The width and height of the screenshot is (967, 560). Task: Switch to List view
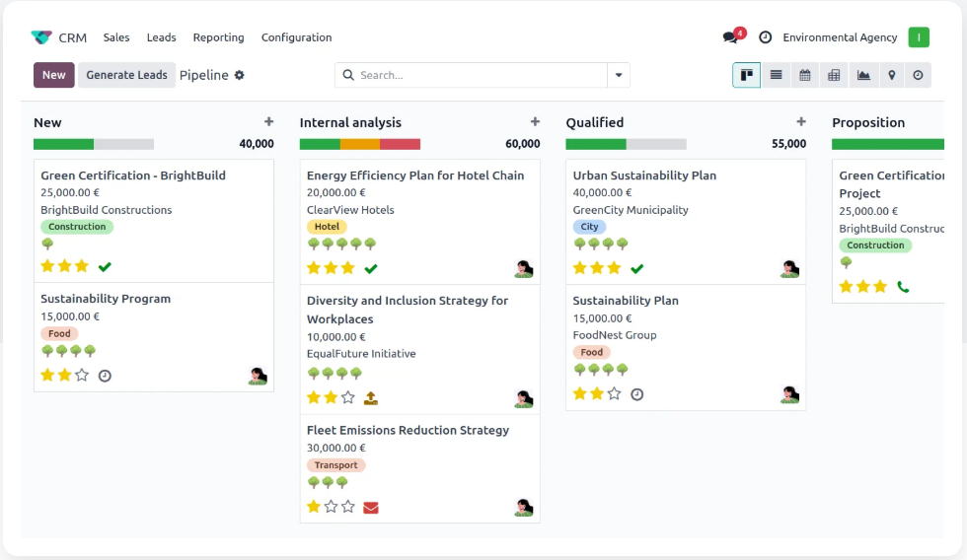click(x=776, y=75)
